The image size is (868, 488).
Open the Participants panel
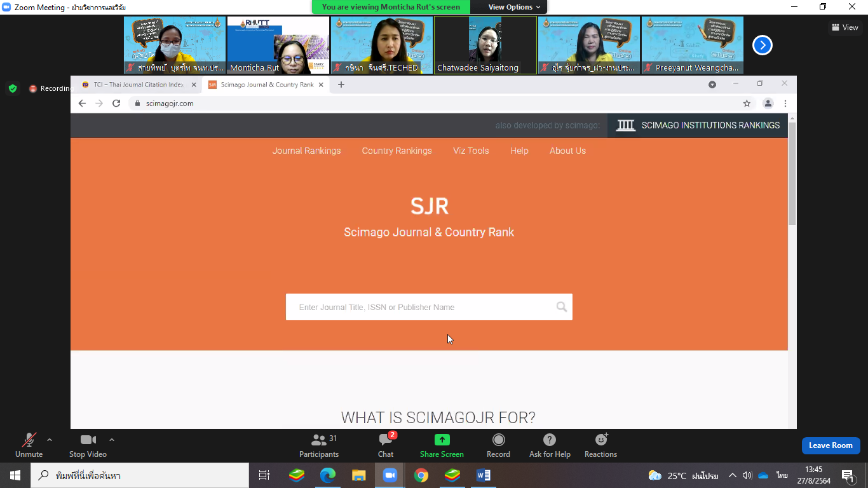[x=319, y=445]
